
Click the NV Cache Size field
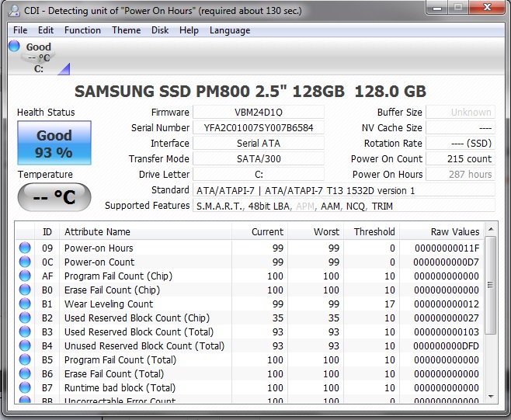point(461,128)
